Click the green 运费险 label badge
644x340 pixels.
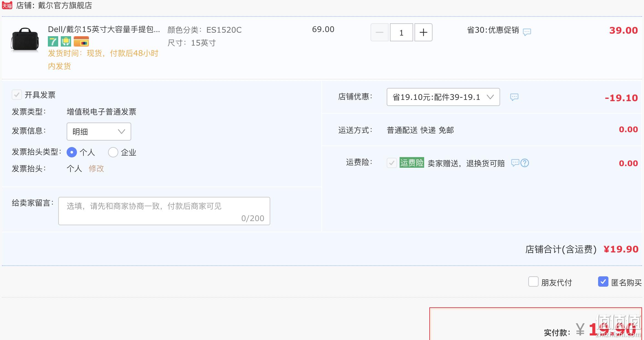click(x=412, y=163)
